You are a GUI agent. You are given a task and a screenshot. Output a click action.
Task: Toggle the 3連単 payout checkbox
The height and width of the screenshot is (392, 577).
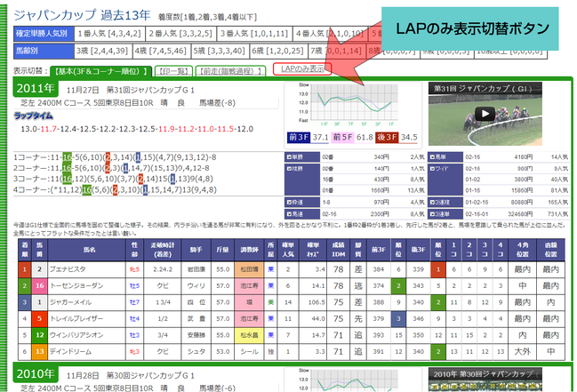point(432,214)
